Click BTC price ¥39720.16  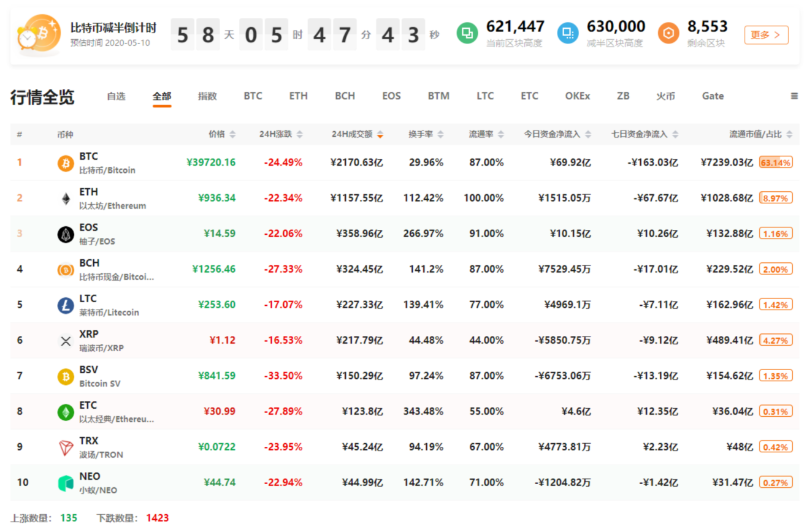[x=211, y=162]
